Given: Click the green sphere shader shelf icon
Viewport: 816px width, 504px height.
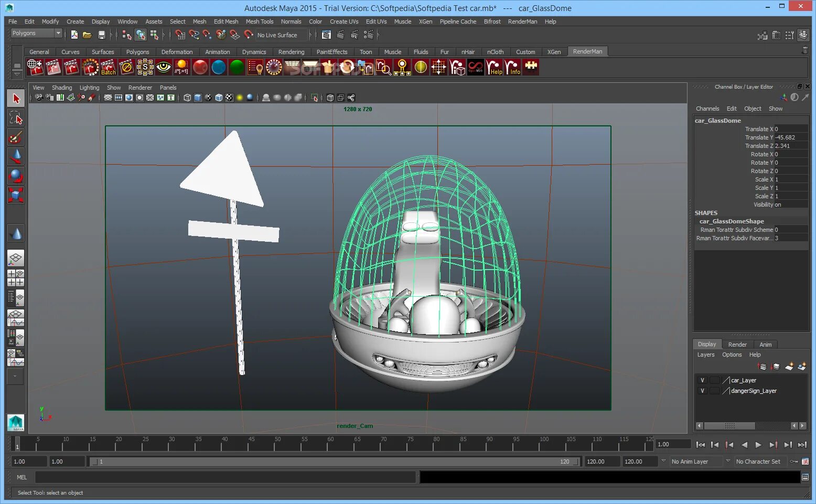Looking at the screenshot, I should pos(237,67).
